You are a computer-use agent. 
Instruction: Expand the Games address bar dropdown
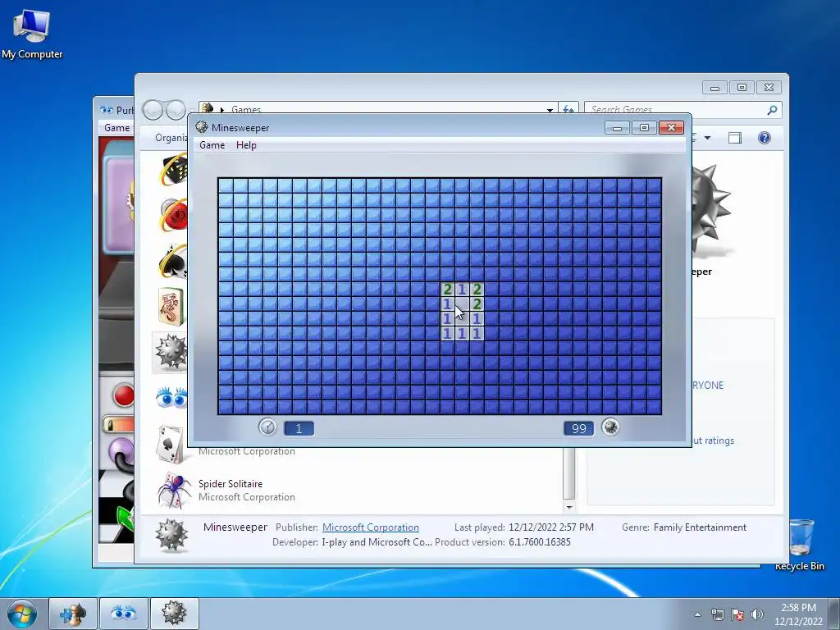pyautogui.click(x=550, y=110)
